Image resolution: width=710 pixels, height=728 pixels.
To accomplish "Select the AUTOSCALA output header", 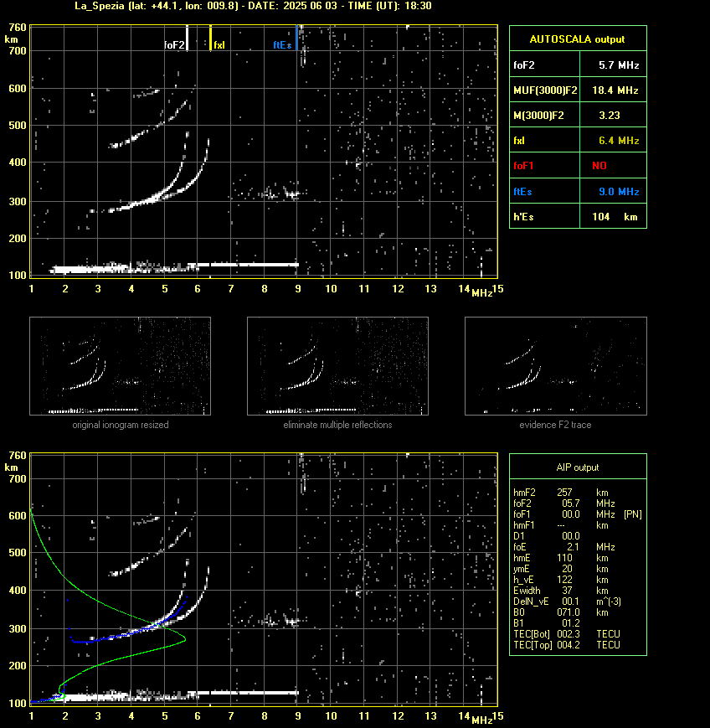I will click(x=578, y=39).
